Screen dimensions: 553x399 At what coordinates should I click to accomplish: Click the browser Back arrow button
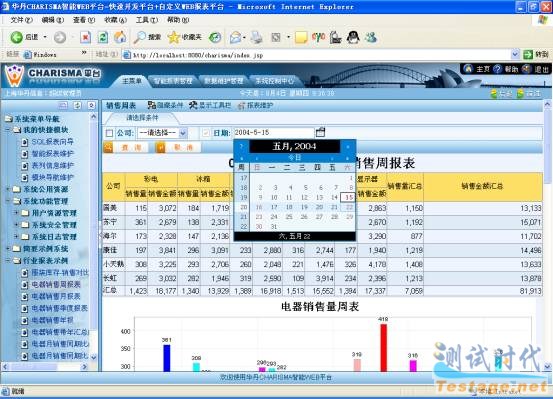[17, 37]
